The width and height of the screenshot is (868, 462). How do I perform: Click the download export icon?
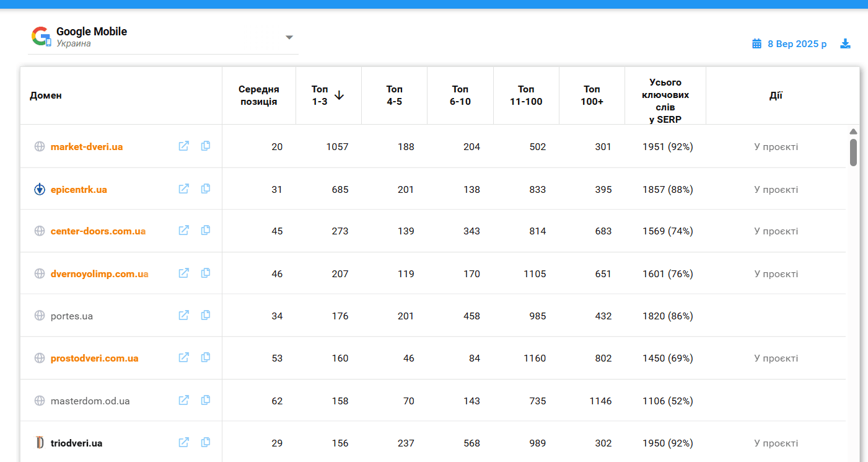click(x=846, y=43)
